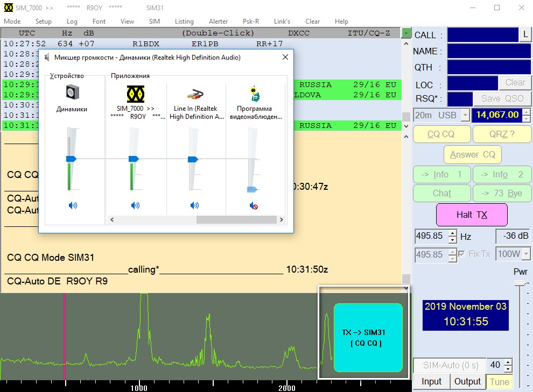Mute the Line In Realtek channel

194,205
